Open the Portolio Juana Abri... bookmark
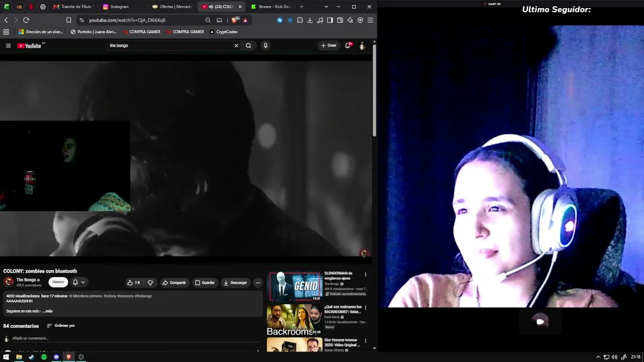This screenshot has width=644, height=362. pos(94,32)
